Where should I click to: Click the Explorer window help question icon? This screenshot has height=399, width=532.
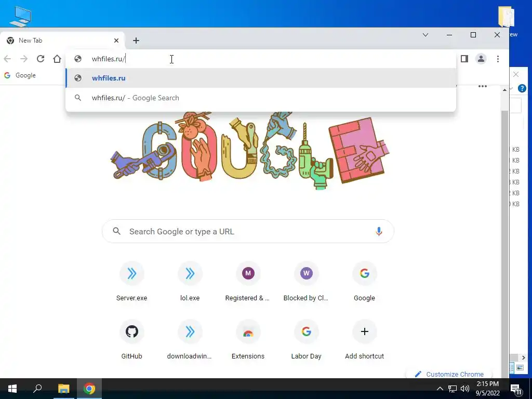522,88
